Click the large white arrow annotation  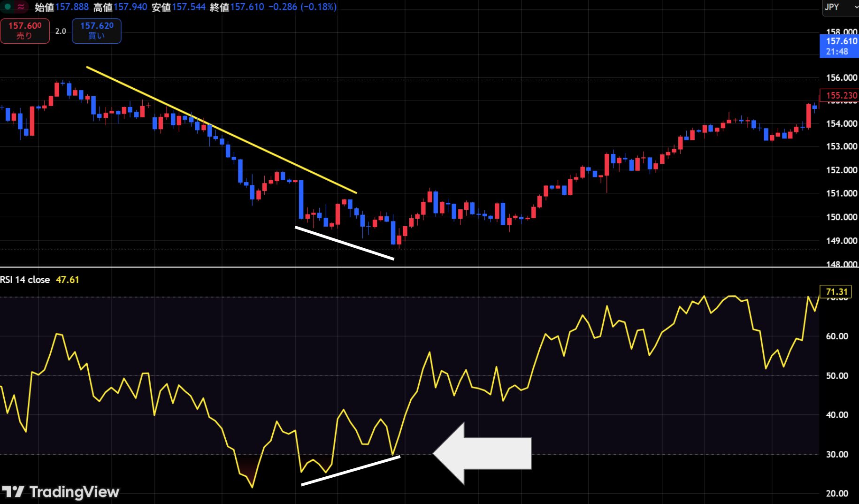(x=482, y=453)
